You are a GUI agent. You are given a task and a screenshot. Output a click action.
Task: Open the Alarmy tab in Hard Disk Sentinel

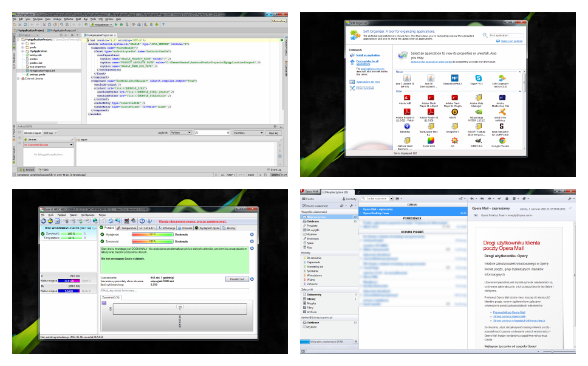(228, 228)
